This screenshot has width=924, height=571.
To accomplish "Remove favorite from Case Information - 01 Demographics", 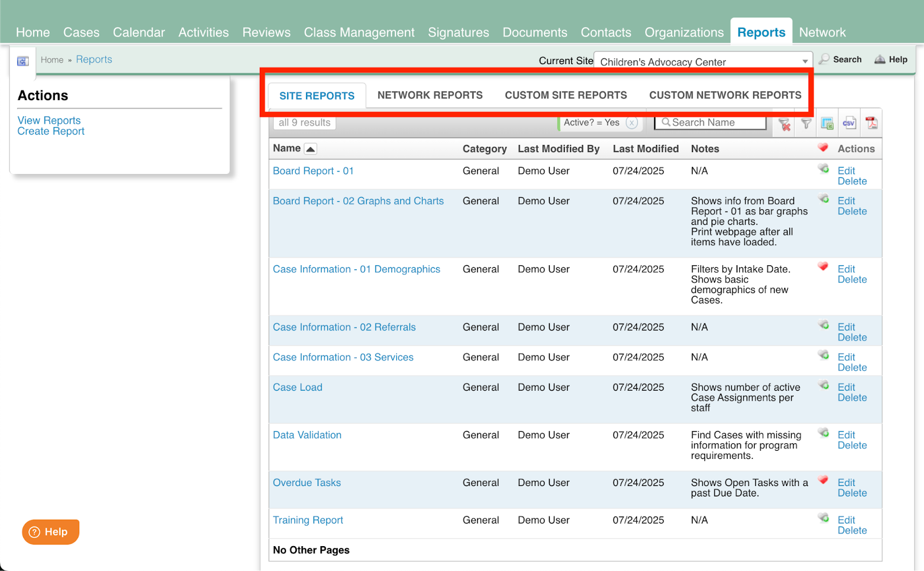I will click(823, 267).
